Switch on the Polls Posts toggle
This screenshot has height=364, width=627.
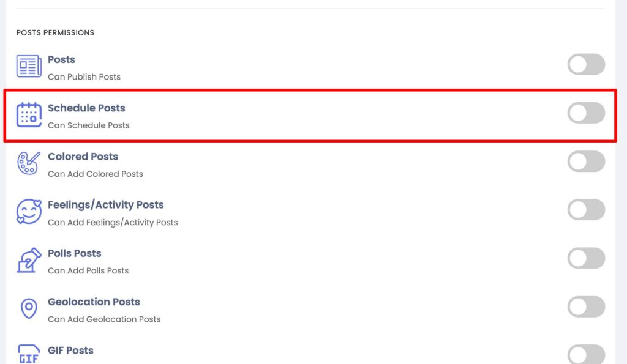(586, 258)
